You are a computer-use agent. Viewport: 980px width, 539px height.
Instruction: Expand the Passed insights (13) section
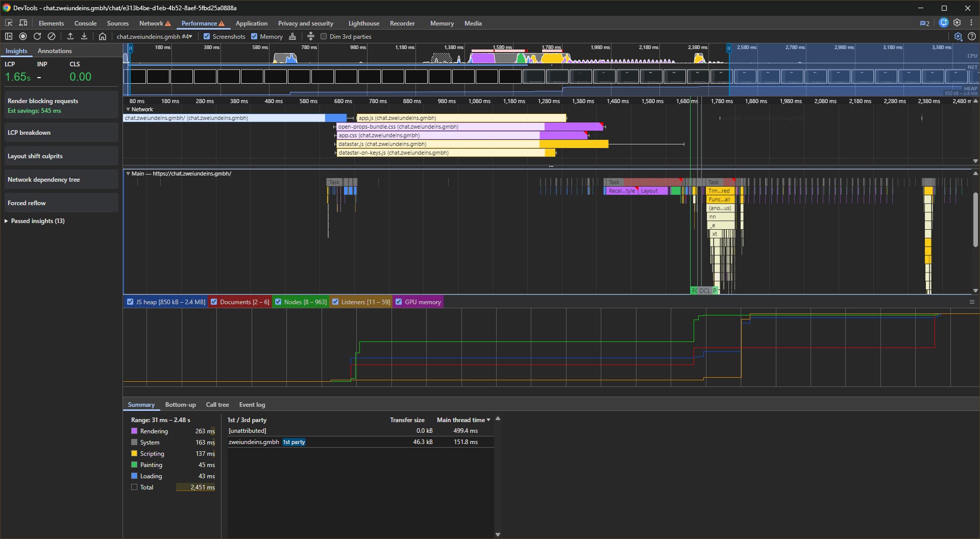[x=35, y=221]
